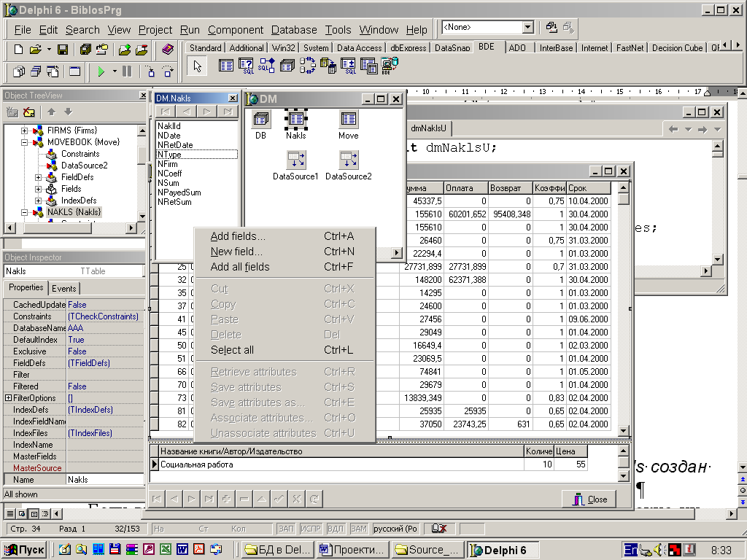Pick the TBatchMove component in palette
The height and width of the screenshot is (560, 747).
pyautogui.click(x=328, y=66)
